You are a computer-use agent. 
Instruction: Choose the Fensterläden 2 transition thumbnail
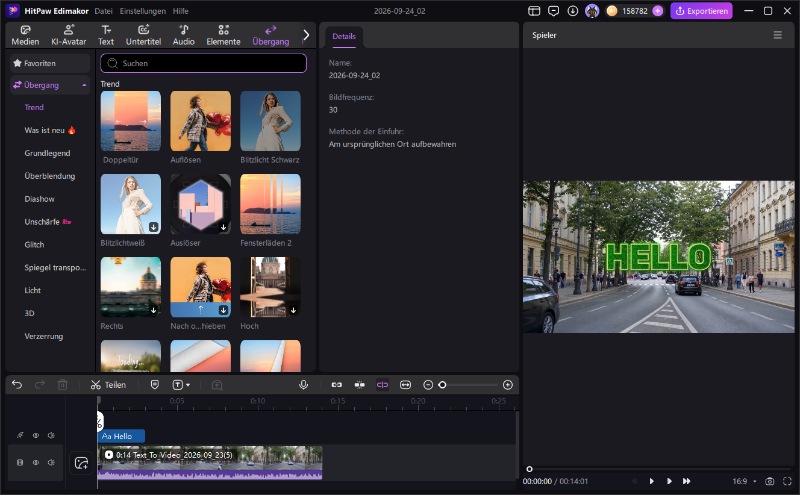click(x=270, y=204)
